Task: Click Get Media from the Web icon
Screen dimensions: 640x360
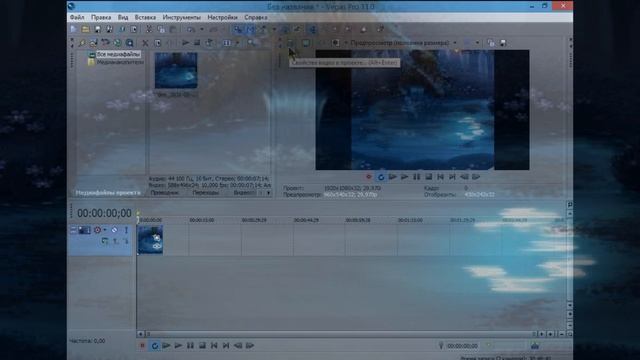Action: pos(130,42)
